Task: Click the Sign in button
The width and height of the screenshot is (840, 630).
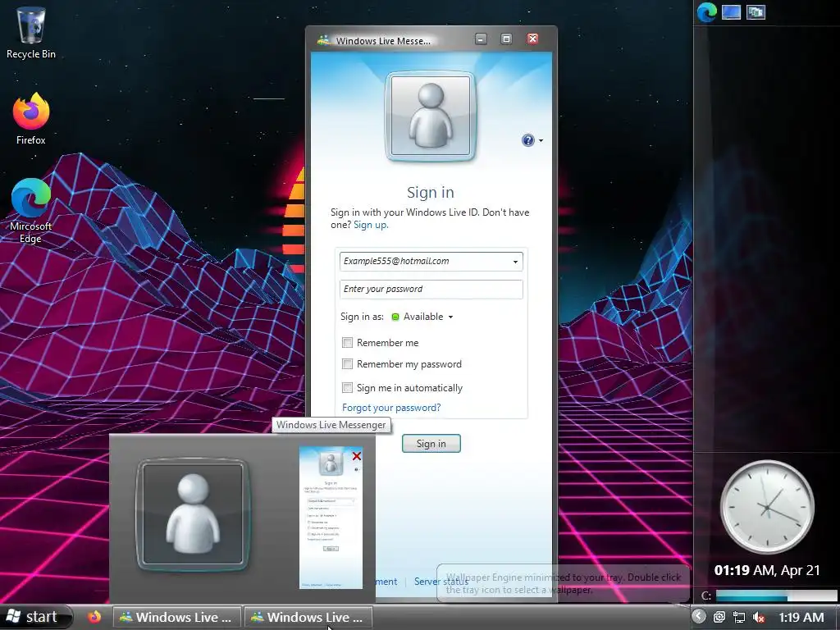Action: pyautogui.click(x=431, y=444)
